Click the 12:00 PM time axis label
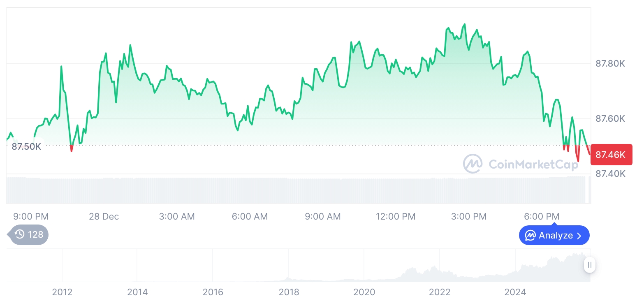The width and height of the screenshot is (644, 301). click(x=396, y=216)
